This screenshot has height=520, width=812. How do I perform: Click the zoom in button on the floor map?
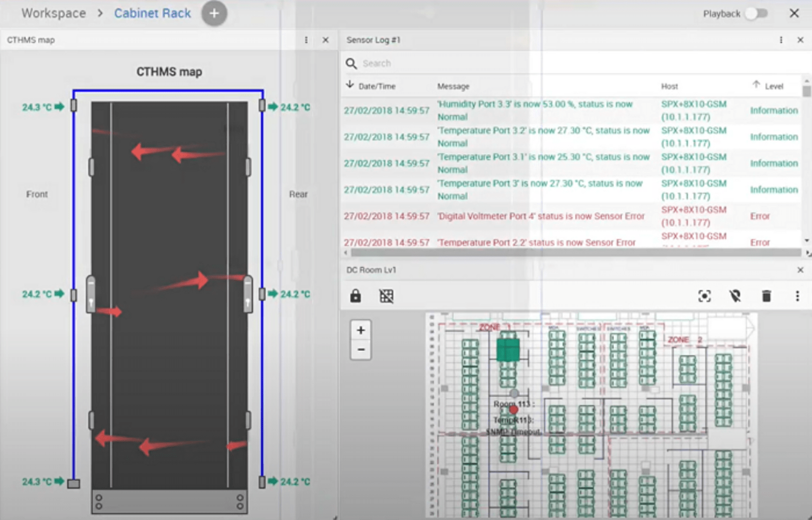[x=361, y=330]
